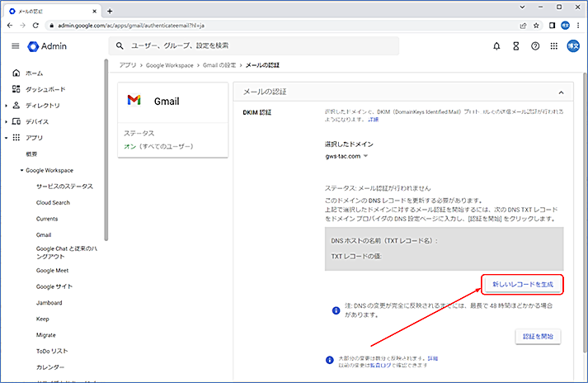Open a new browser tab

(x=110, y=12)
